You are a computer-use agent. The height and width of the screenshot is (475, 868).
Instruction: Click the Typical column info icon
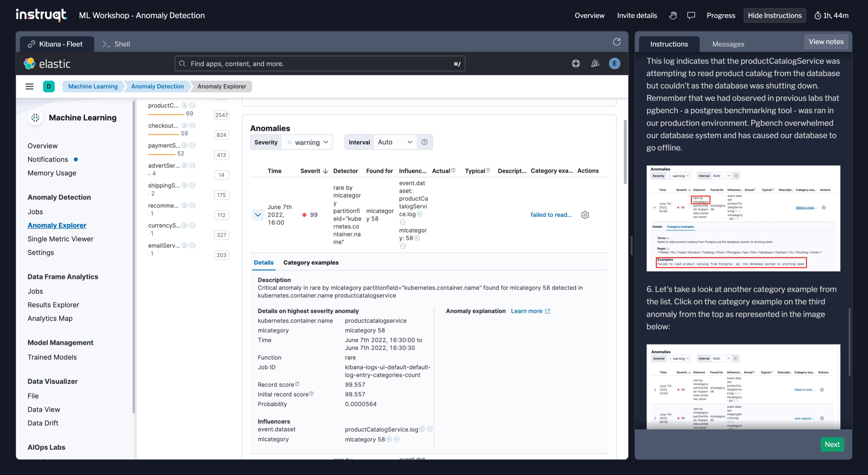[x=488, y=170]
